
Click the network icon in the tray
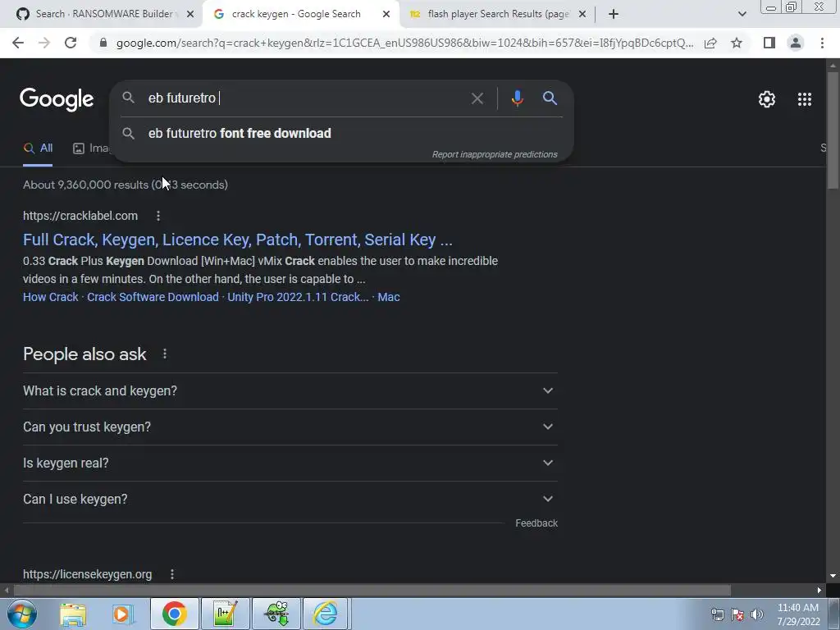717,614
